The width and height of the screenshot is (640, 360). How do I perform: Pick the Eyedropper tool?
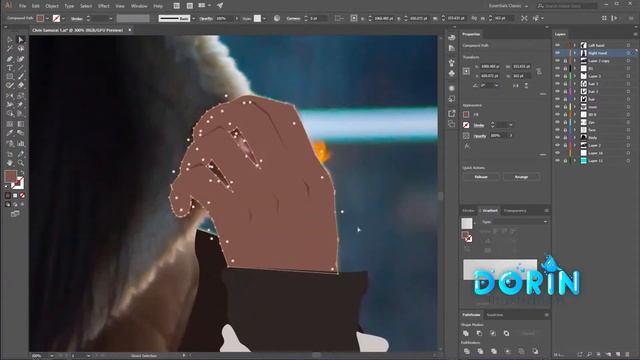10,133
